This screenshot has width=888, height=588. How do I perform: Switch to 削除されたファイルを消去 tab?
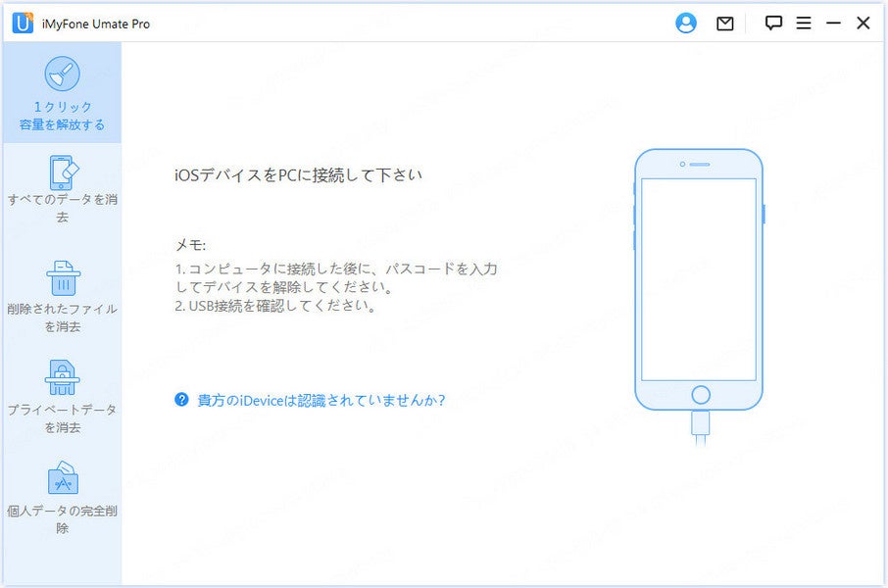click(x=63, y=297)
